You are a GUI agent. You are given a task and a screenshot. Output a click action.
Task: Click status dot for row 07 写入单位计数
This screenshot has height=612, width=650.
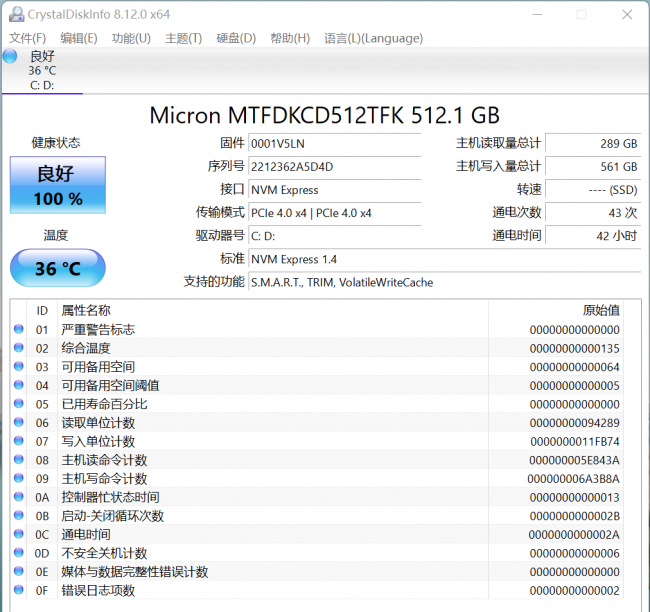tap(19, 441)
